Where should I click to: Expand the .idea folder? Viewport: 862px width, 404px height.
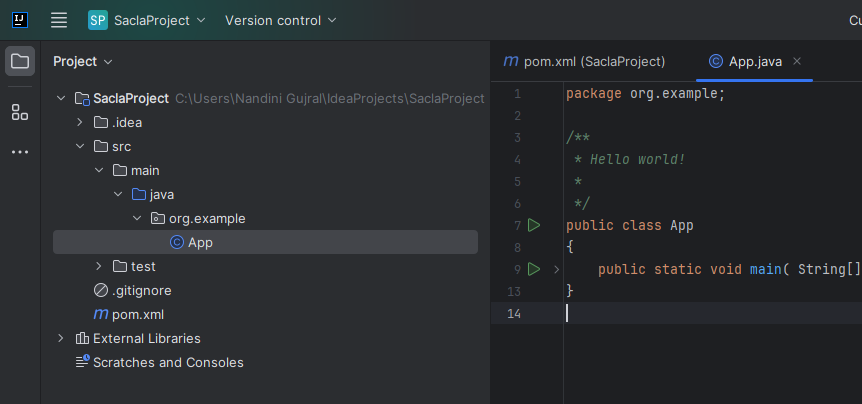[x=80, y=122]
